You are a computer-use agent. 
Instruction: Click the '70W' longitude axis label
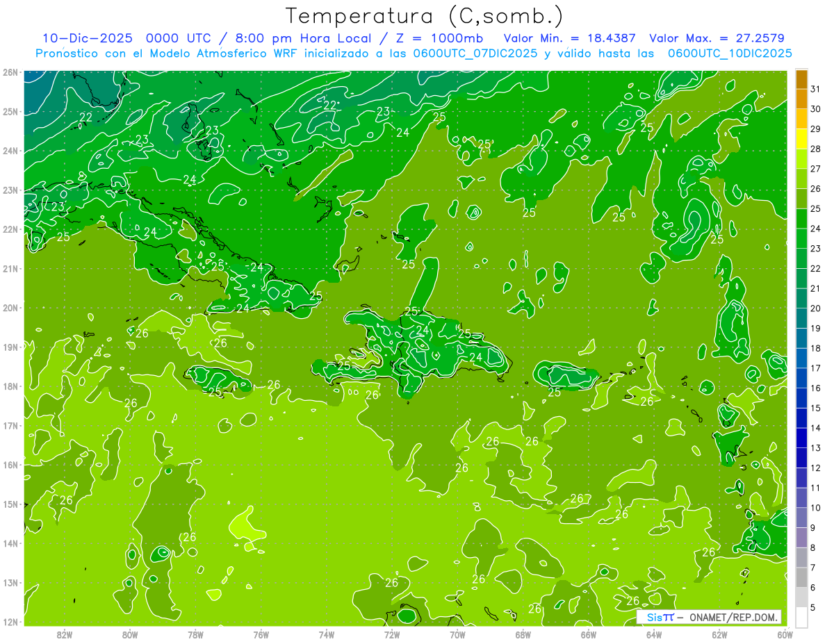[457, 634]
